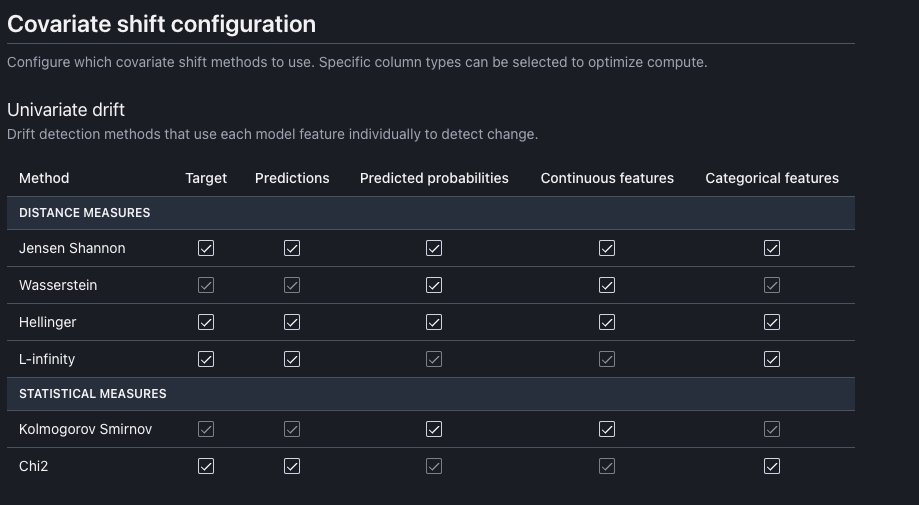
Task: Disable Wasserstein for Continuous features
Action: (x=607, y=285)
